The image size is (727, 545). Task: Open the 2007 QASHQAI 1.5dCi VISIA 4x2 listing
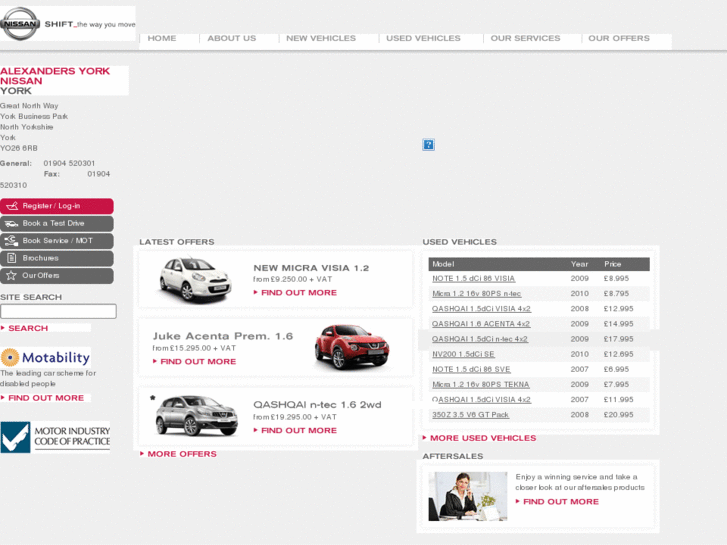(x=481, y=400)
